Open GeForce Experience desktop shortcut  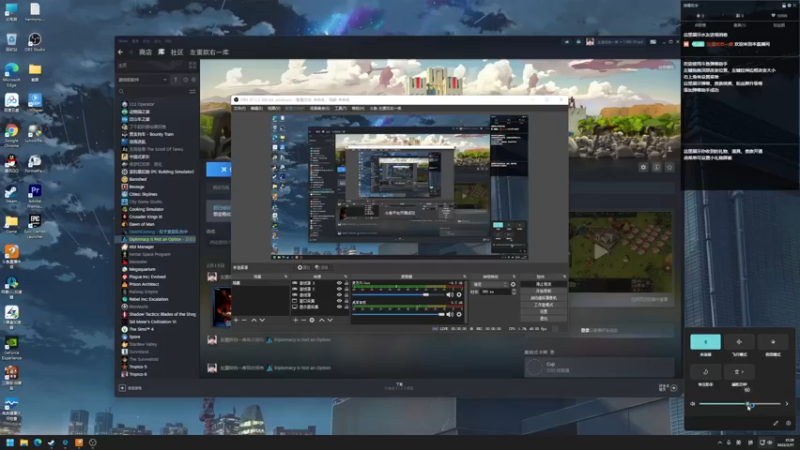tap(11, 348)
